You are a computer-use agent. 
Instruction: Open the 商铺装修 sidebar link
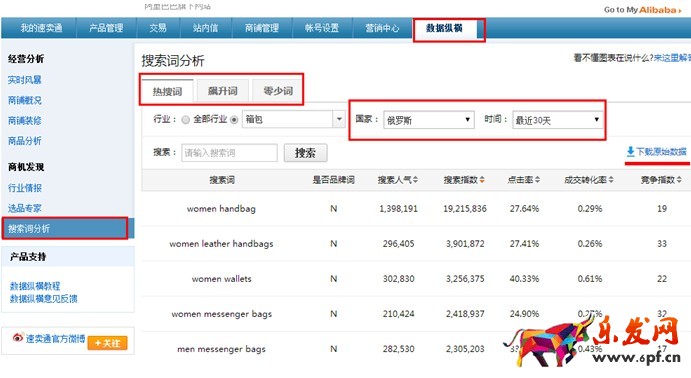click(x=25, y=121)
